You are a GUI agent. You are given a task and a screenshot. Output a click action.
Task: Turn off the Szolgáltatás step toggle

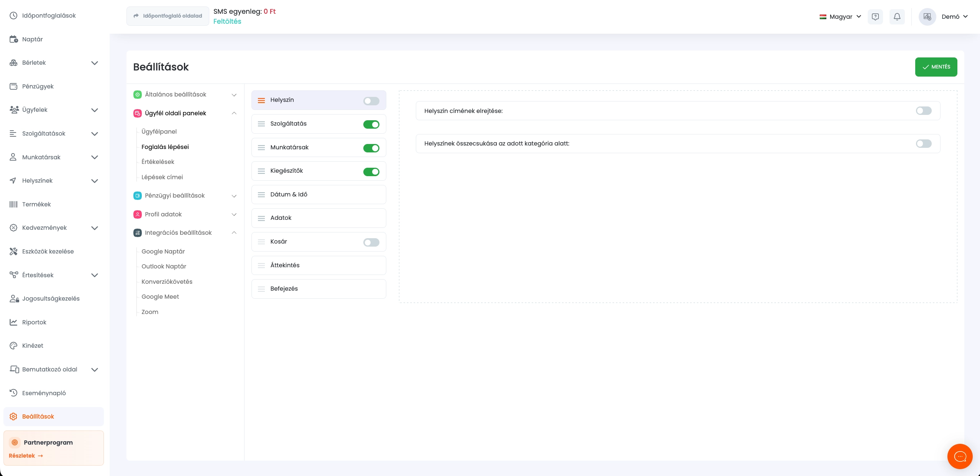click(371, 124)
